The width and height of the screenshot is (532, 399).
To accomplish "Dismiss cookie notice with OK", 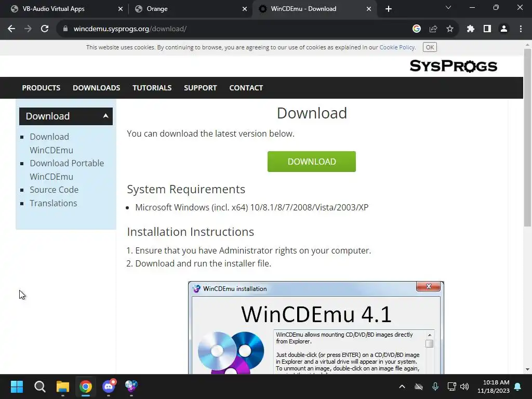I will tap(430, 47).
